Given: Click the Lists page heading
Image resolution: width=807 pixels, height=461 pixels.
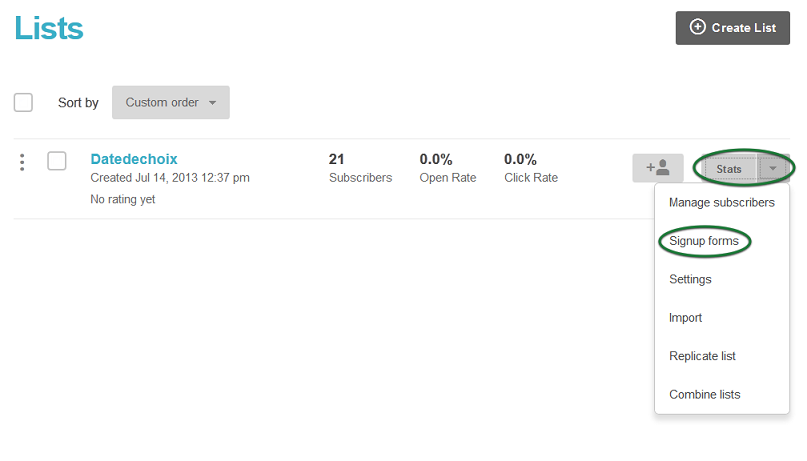Looking at the screenshot, I should click(x=49, y=28).
